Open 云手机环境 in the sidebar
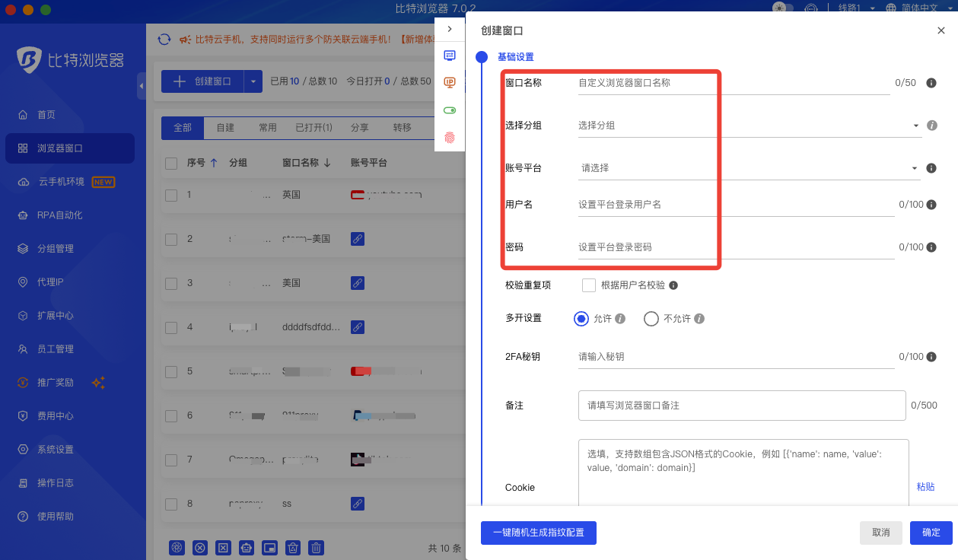The height and width of the screenshot is (560, 958). [x=70, y=182]
